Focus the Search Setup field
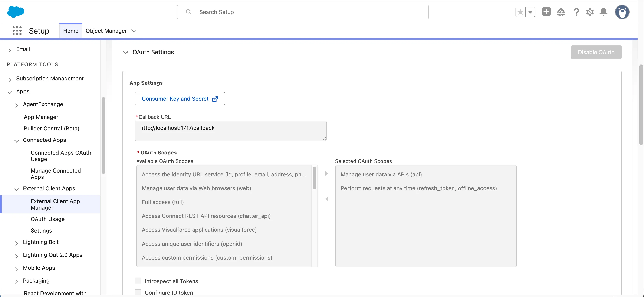Image resolution: width=644 pixels, height=297 pixels. [302, 12]
